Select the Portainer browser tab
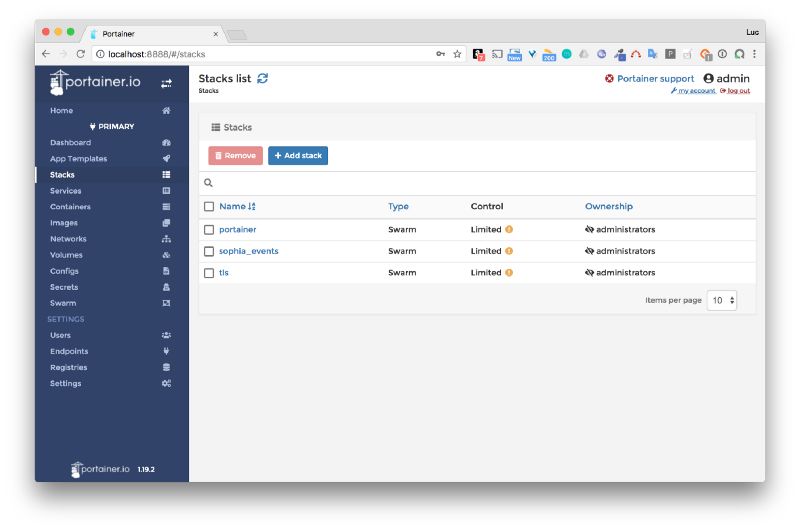 pyautogui.click(x=153, y=34)
